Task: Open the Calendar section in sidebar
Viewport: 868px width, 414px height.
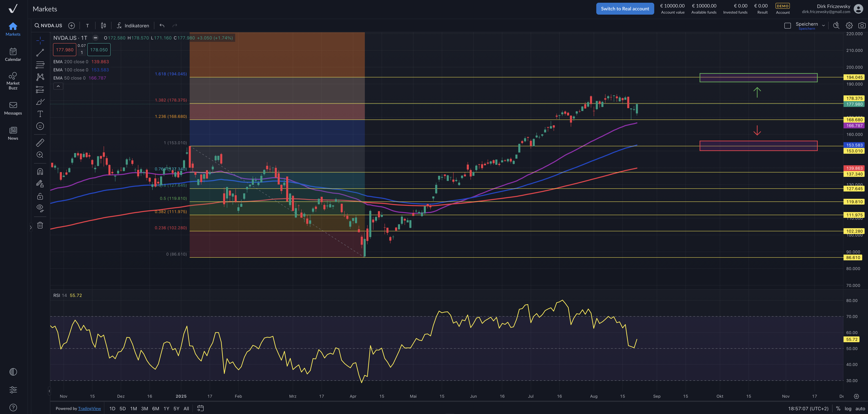Action: tap(13, 54)
